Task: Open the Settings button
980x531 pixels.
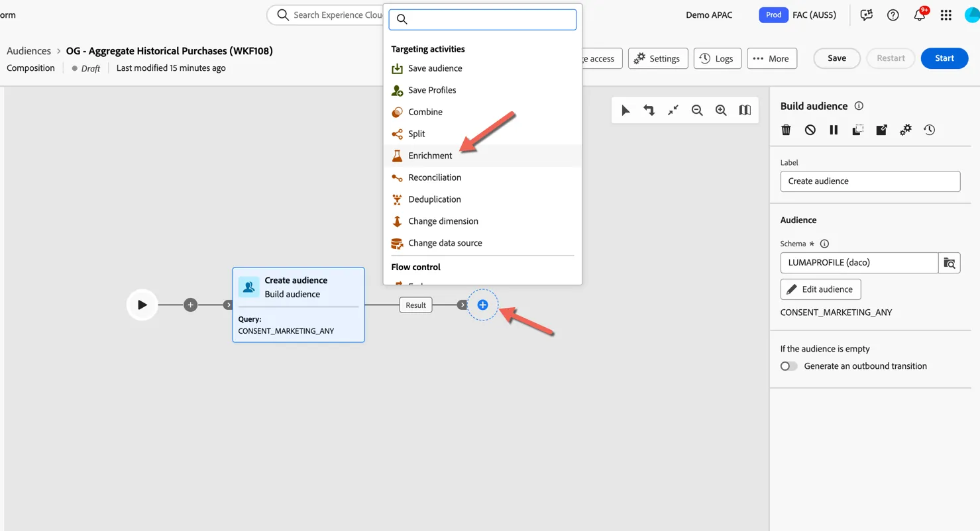Action: click(x=658, y=58)
